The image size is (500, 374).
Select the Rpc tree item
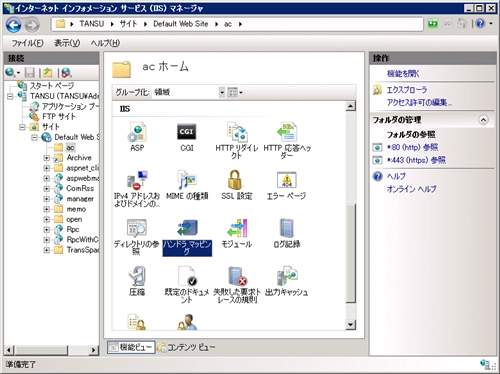pyautogui.click(x=73, y=230)
